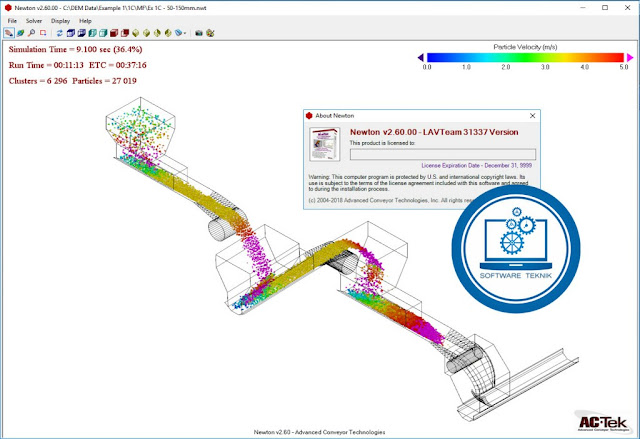The width and height of the screenshot is (640, 439).
Task: Maximize the Newton window
Action: tap(605, 8)
